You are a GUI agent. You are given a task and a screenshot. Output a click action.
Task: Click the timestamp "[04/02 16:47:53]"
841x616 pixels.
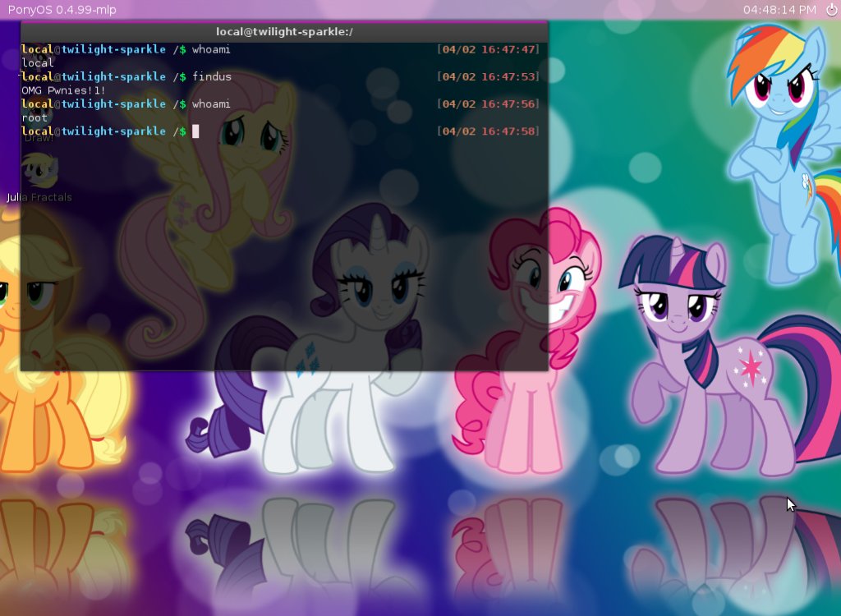(x=488, y=76)
